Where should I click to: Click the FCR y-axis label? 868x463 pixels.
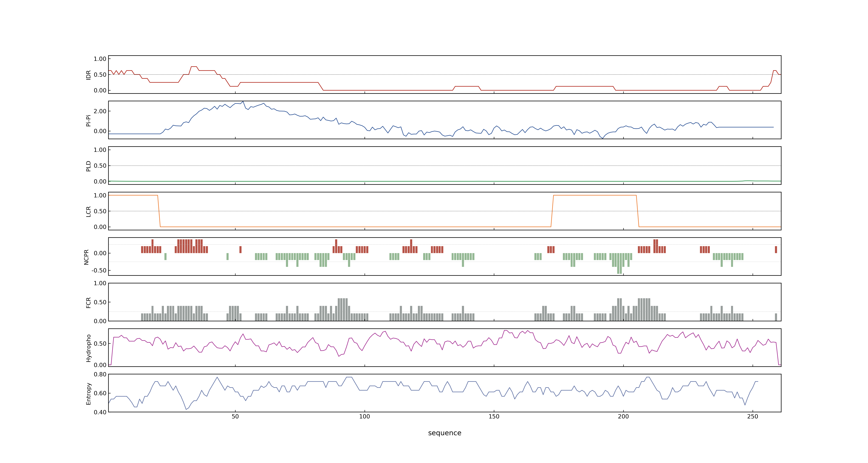[88, 303]
